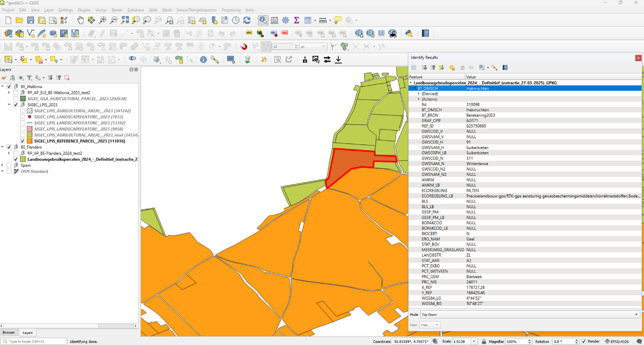Lock the map scale padlock icon
Viewport: 644px width, 345px height.
point(484,341)
